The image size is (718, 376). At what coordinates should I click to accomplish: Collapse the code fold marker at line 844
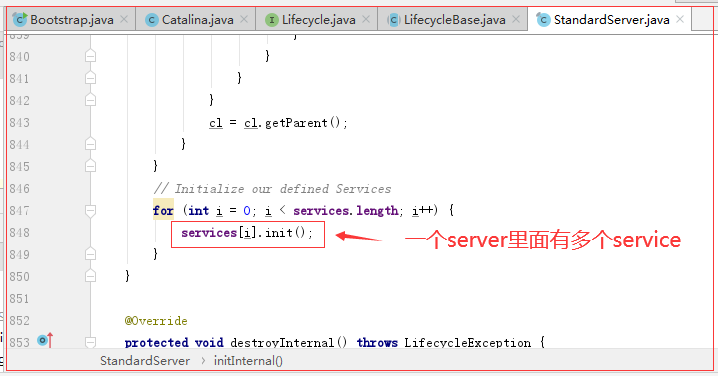(90, 144)
